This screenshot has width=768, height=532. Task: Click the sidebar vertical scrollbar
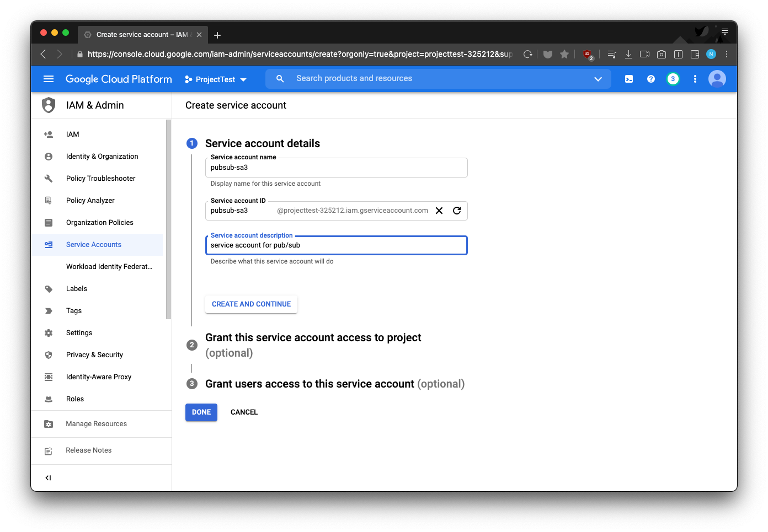[x=168, y=219]
